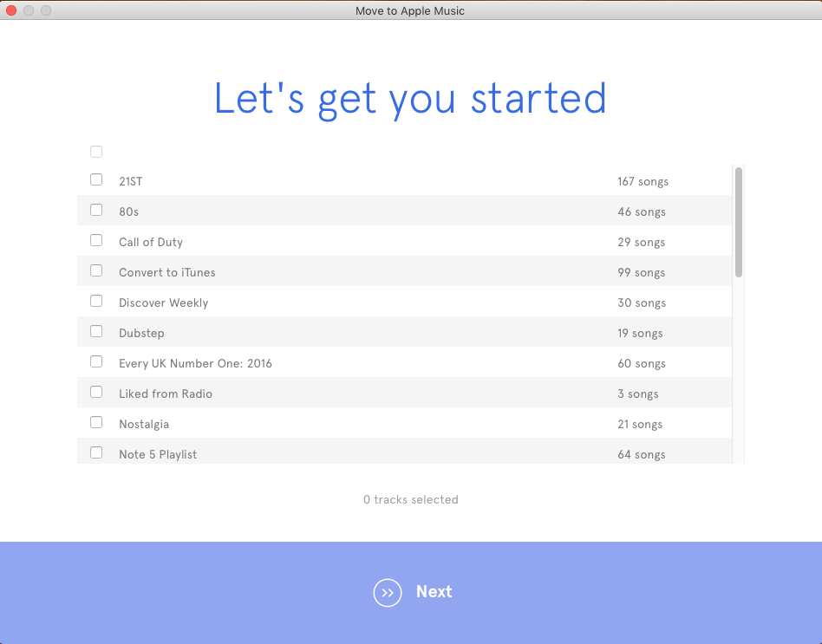Screen dimensions: 822x644
Task: Check the Discover Weekly playlist checkbox
Action: coord(96,301)
